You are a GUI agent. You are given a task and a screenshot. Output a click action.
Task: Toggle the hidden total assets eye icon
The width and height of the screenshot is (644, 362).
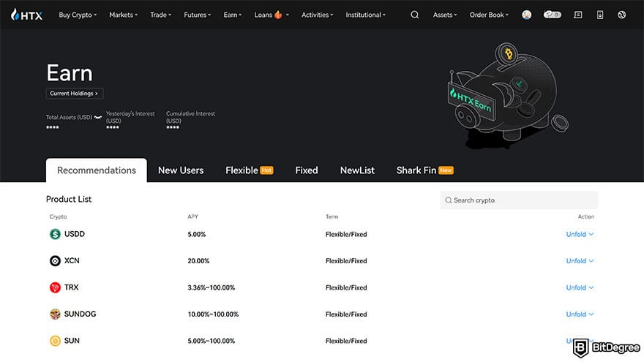tap(98, 117)
